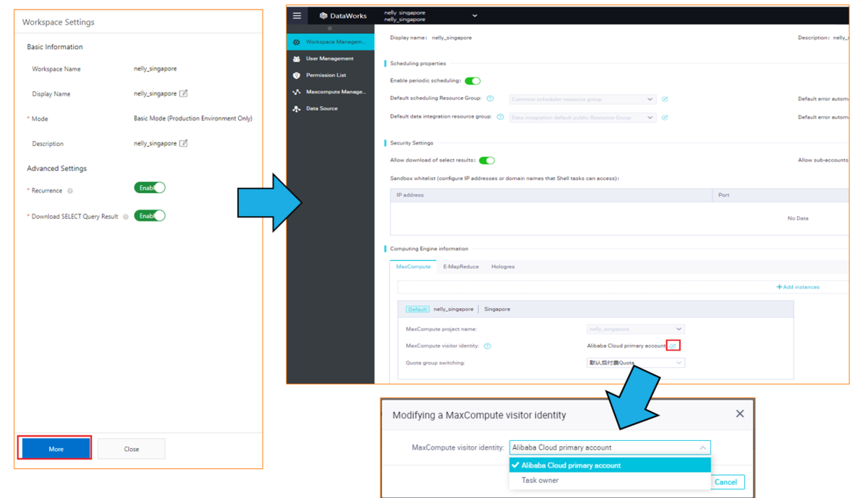Open Common scheduler resource group dropdown
Viewport: 868px width, 498px height.
[x=582, y=99]
